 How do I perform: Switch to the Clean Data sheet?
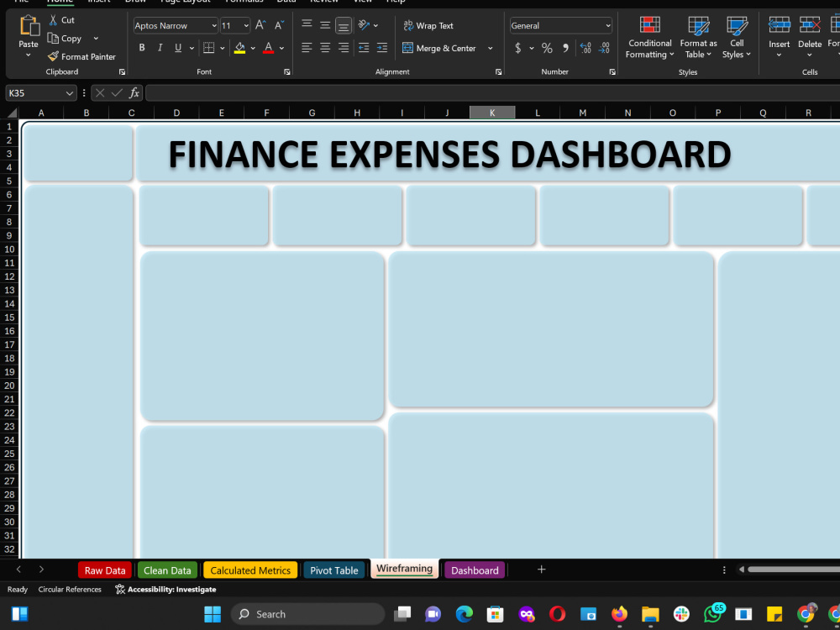tap(167, 570)
